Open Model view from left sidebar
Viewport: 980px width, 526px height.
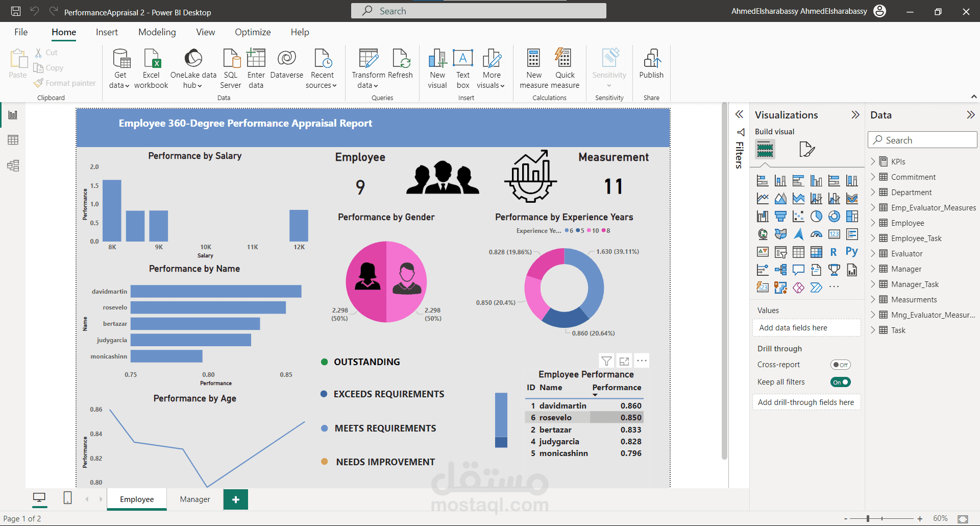coord(13,165)
